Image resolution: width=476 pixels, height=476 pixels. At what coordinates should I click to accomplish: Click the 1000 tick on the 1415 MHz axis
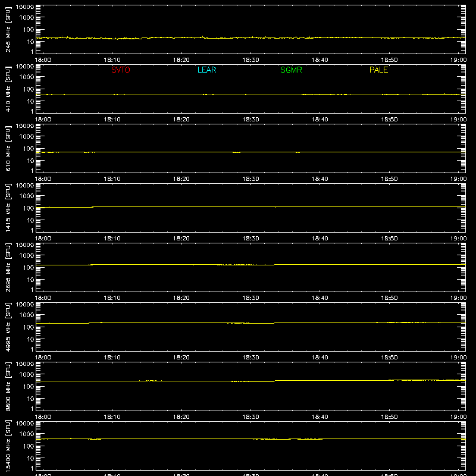pos(27,196)
